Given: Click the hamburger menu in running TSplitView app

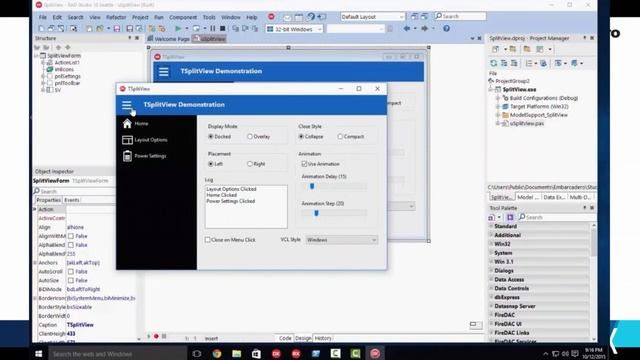Looking at the screenshot, I should point(127,105).
